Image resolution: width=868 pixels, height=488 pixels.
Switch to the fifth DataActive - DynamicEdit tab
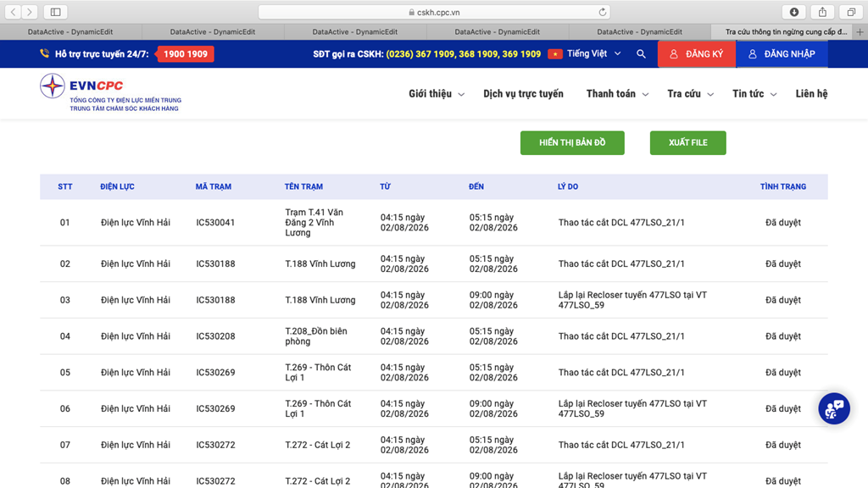(639, 32)
